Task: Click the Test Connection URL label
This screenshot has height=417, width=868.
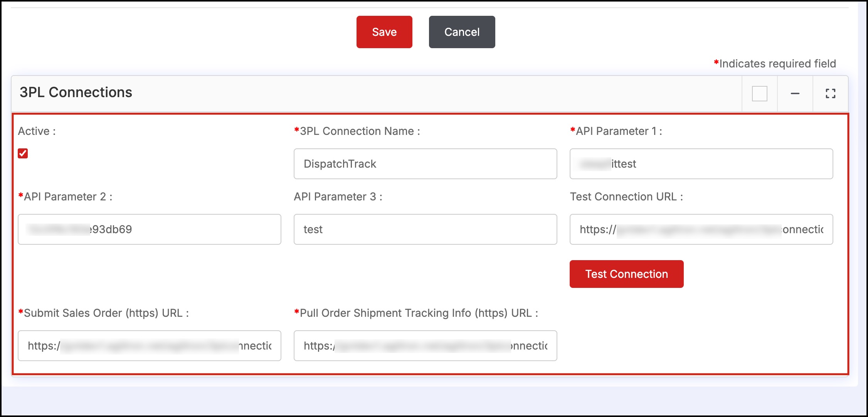Action: point(626,197)
